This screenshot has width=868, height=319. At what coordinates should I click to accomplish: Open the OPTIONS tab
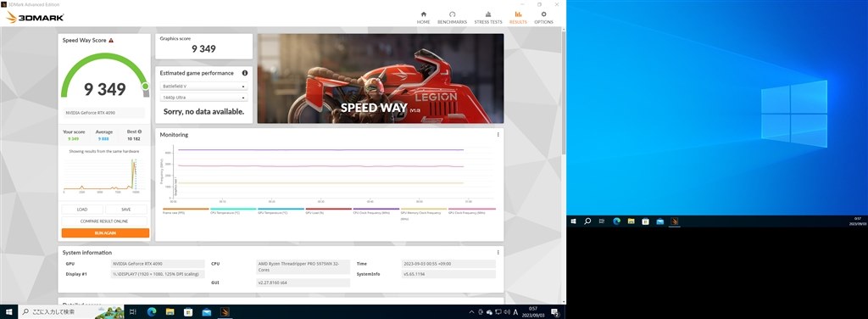pyautogui.click(x=543, y=17)
